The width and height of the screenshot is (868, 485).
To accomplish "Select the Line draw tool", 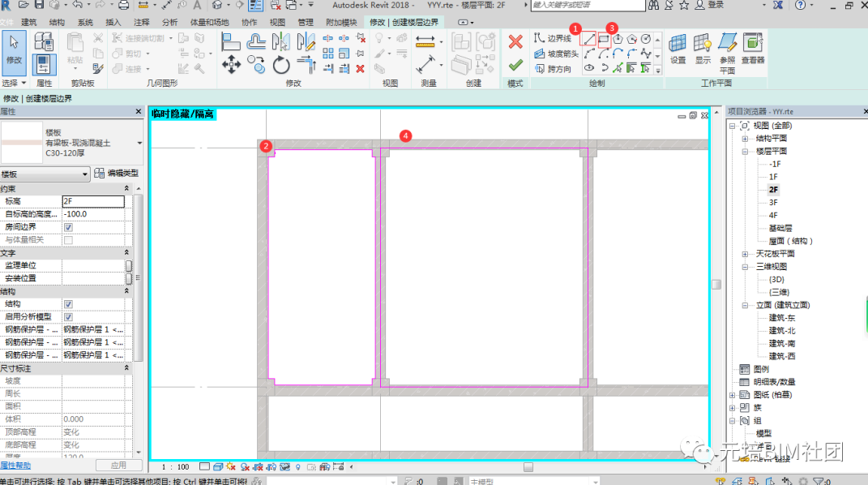I will coord(589,40).
